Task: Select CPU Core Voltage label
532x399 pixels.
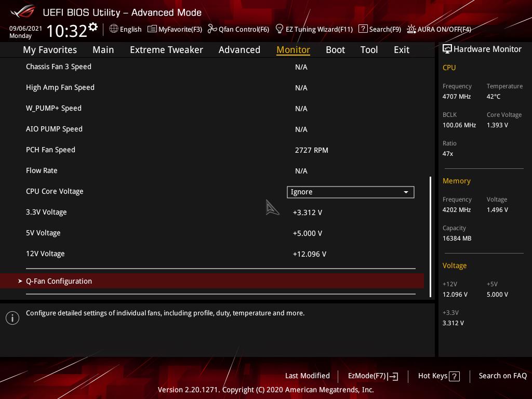Action: [55, 191]
